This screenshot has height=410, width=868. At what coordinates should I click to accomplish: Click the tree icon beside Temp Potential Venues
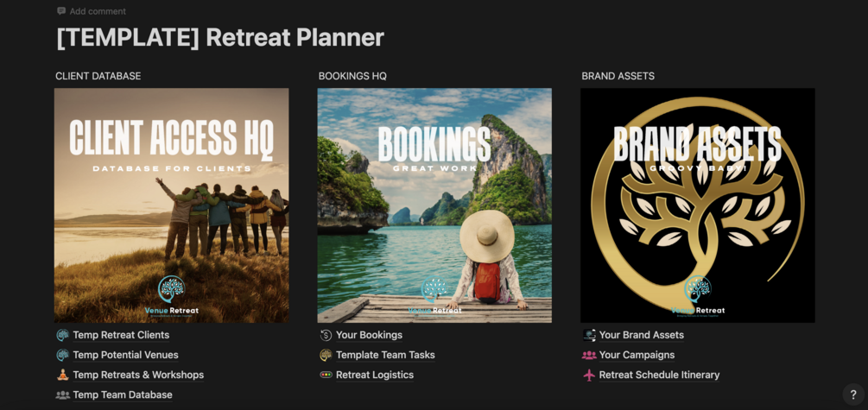click(x=63, y=356)
